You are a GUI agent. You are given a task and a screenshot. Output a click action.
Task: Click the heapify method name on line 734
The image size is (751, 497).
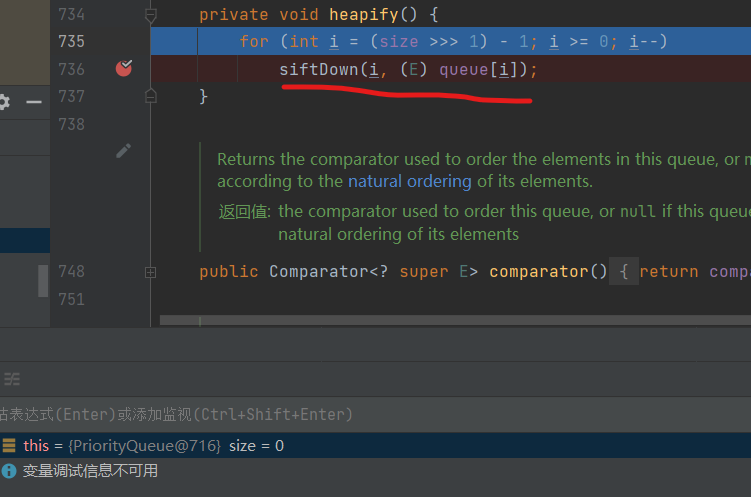366,14
